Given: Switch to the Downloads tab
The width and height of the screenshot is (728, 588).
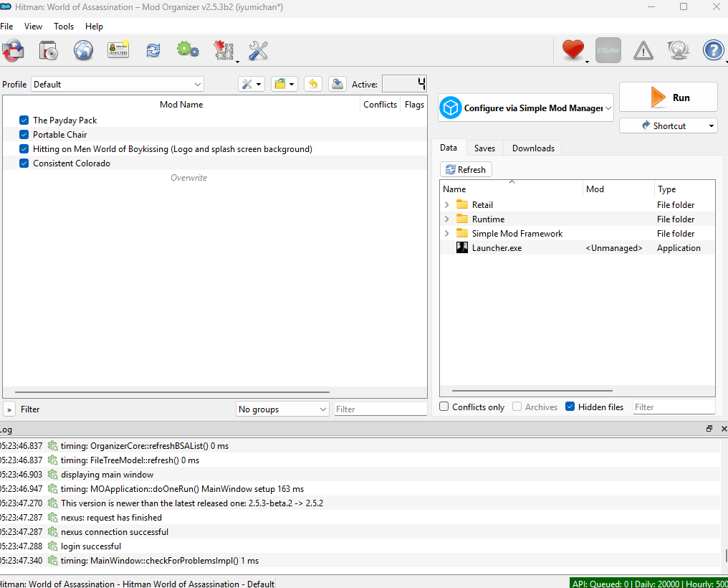Looking at the screenshot, I should 533,148.
